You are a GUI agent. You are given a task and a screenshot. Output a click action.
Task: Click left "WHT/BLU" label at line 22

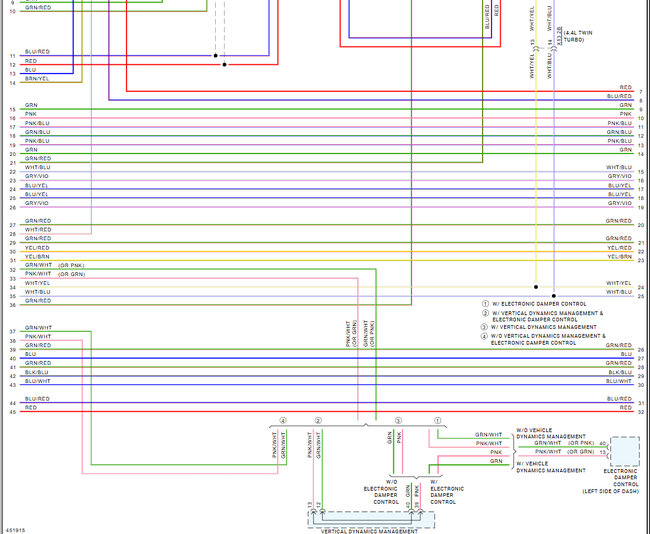click(37, 167)
